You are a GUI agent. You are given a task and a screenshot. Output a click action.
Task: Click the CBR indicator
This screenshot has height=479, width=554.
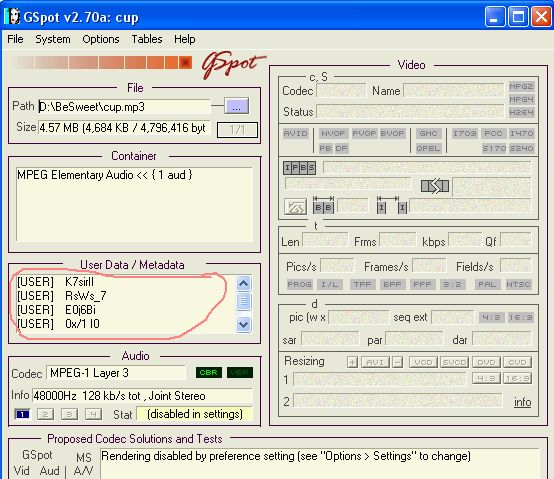(208, 373)
